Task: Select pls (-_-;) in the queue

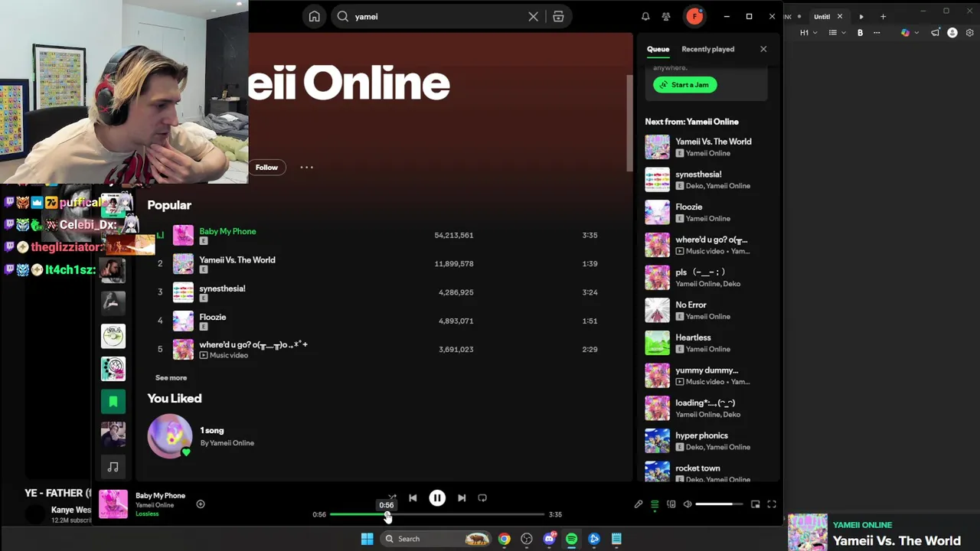Action: point(704,277)
